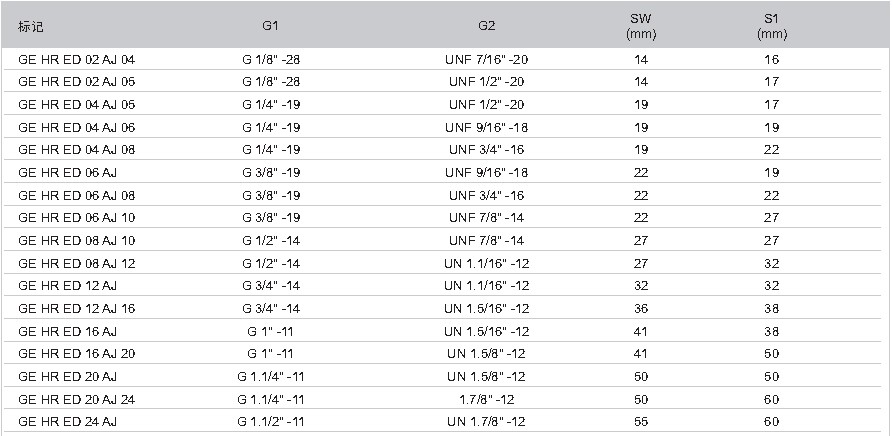Click the G1 column header
Image resolution: width=892 pixels, height=436 pixels.
point(270,26)
